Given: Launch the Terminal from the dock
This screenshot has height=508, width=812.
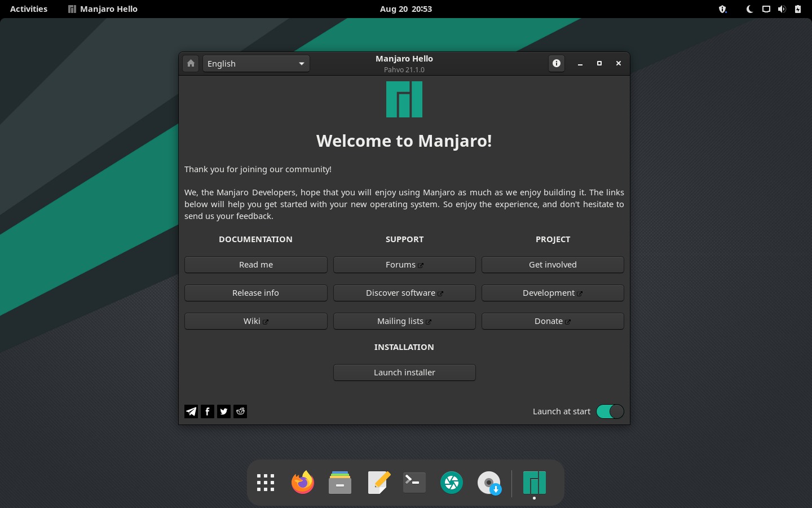Looking at the screenshot, I should click(x=414, y=483).
